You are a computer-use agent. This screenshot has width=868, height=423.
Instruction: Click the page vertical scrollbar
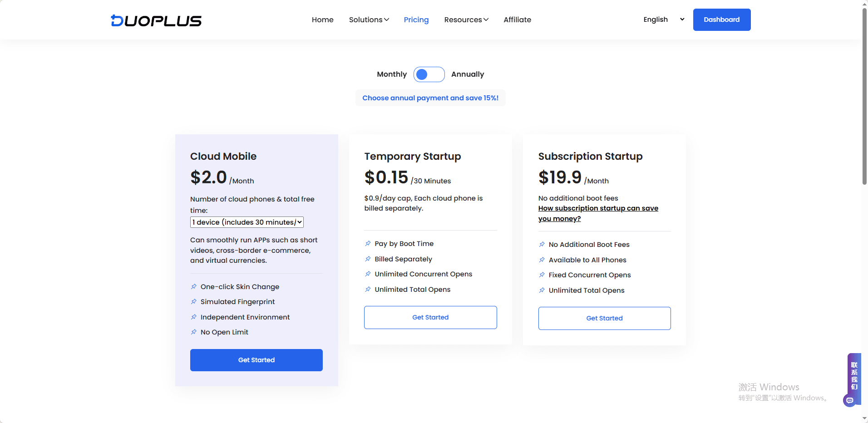coord(864,96)
